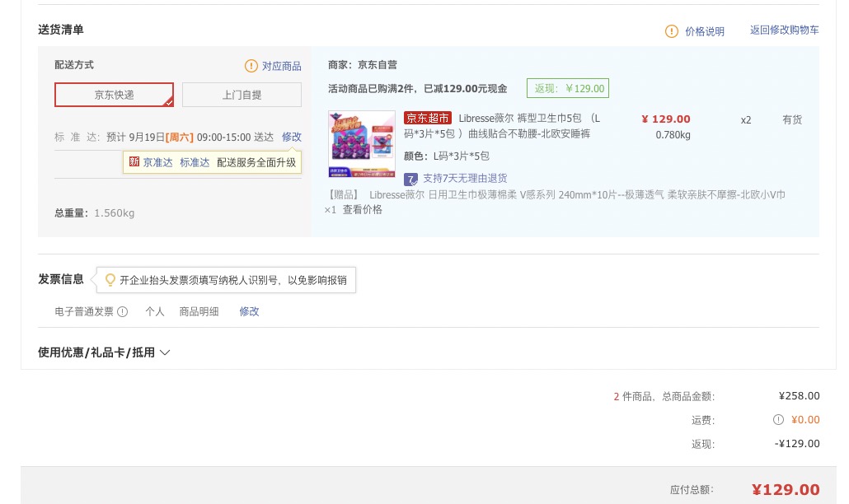
Task: Click the 电子普通发票 info icon
Action: pyautogui.click(x=122, y=311)
